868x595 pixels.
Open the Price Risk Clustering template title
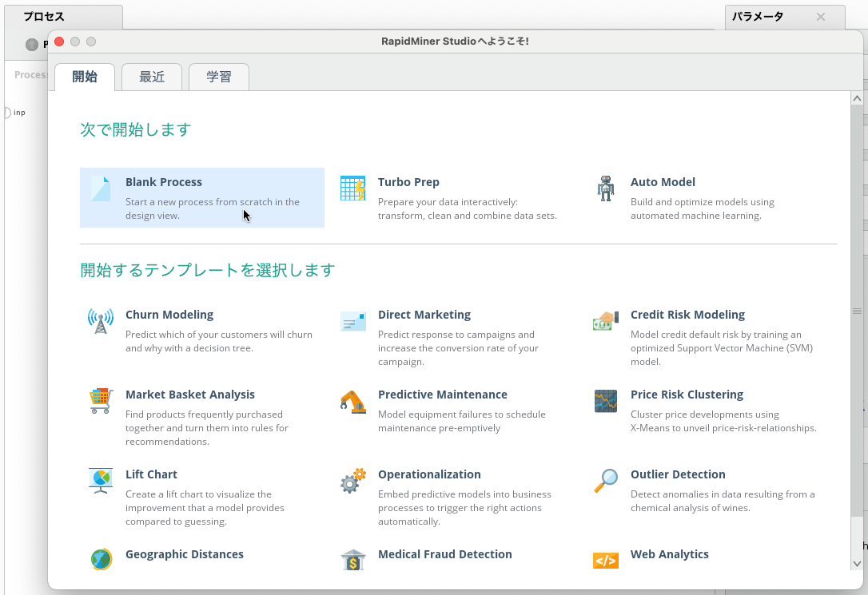[687, 395]
